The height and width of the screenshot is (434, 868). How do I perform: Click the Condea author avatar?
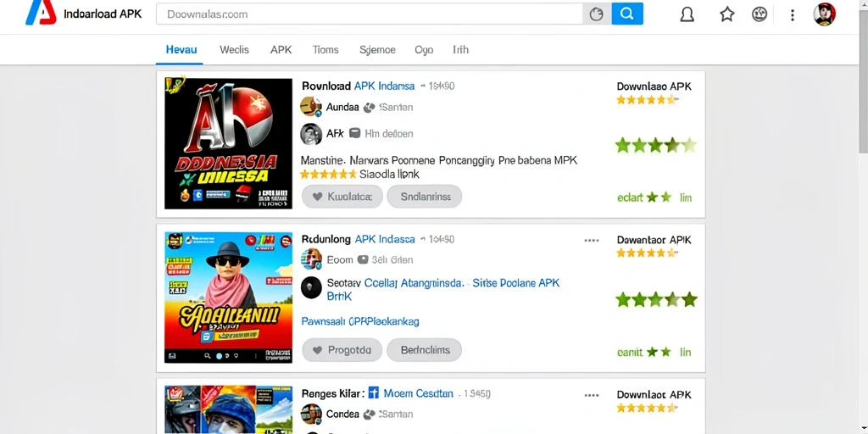tap(311, 414)
